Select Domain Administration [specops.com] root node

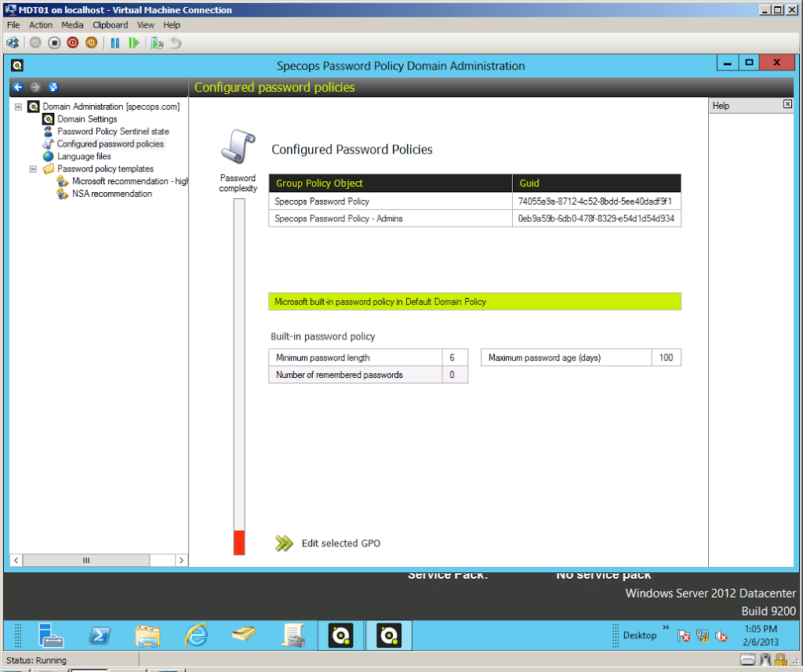[x=111, y=107]
